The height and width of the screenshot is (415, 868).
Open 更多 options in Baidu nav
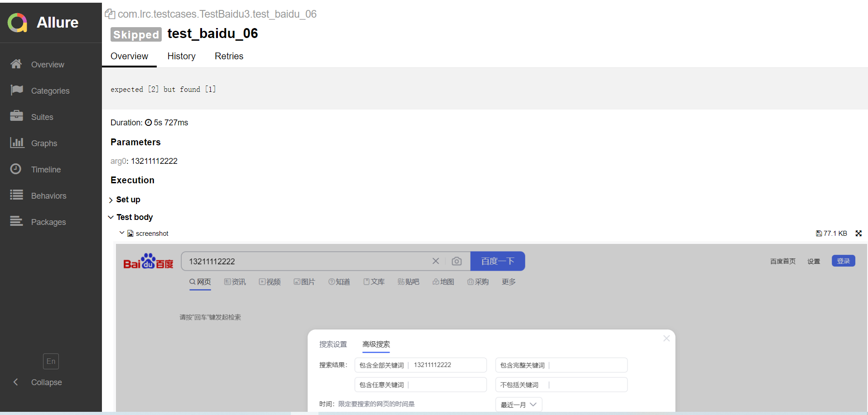point(509,282)
